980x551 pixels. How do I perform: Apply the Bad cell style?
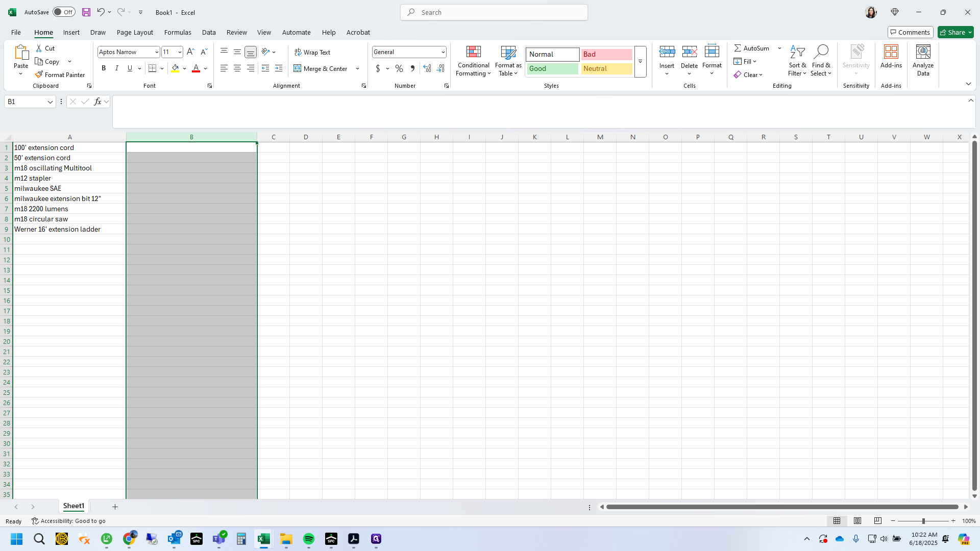(606, 54)
